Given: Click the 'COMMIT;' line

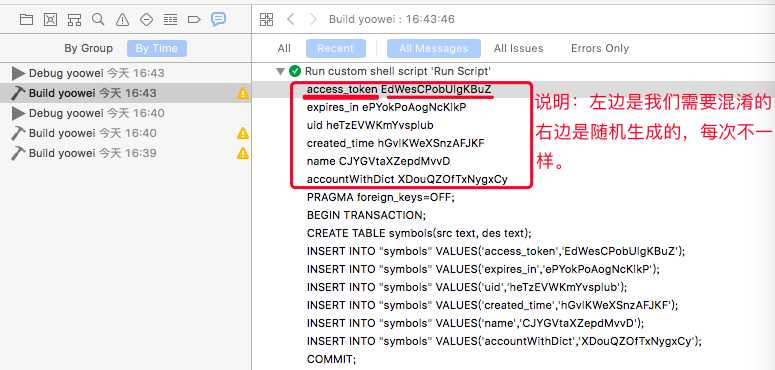Looking at the screenshot, I should click(x=331, y=359).
